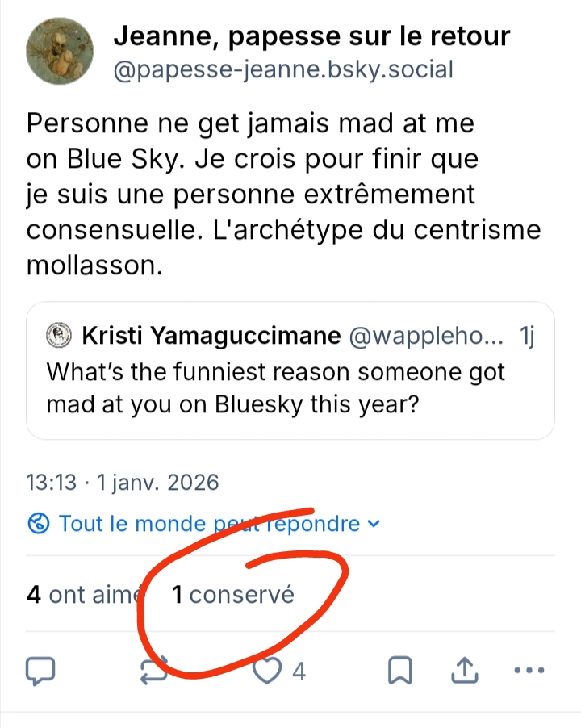
Task: Click the reply speech bubble icon
Action: (40, 670)
